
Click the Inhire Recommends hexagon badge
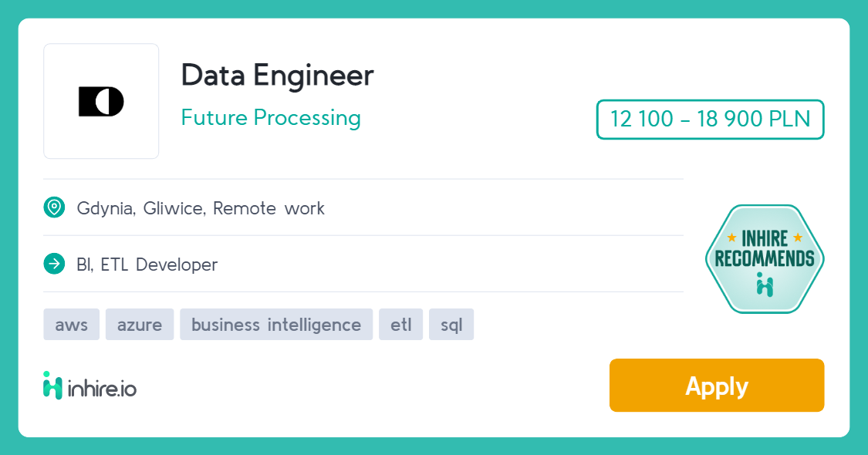(x=764, y=259)
